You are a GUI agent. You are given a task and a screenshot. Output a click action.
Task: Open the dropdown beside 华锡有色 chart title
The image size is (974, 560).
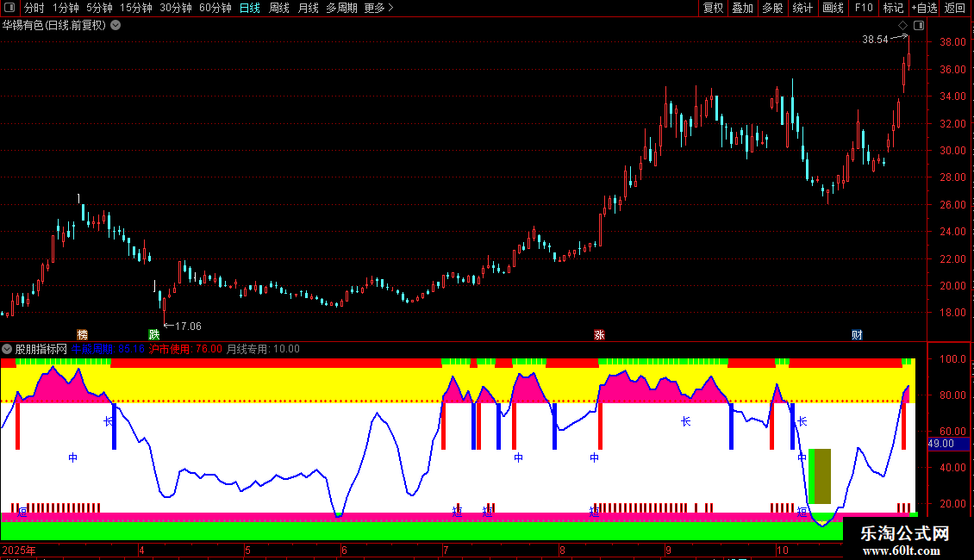coord(116,26)
